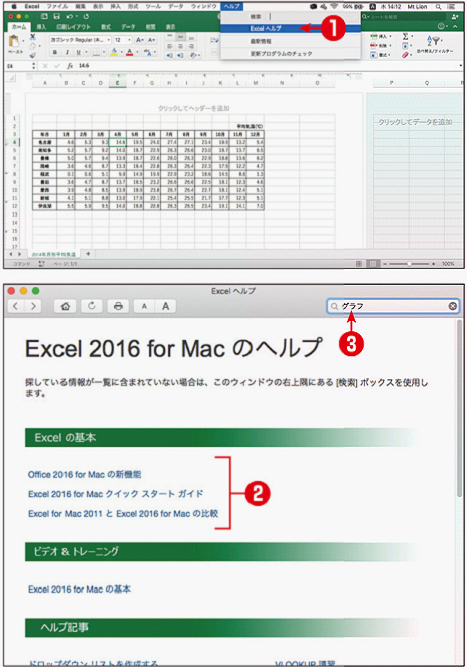
Task: Click the Cut scissors icon
Action: click(x=33, y=37)
